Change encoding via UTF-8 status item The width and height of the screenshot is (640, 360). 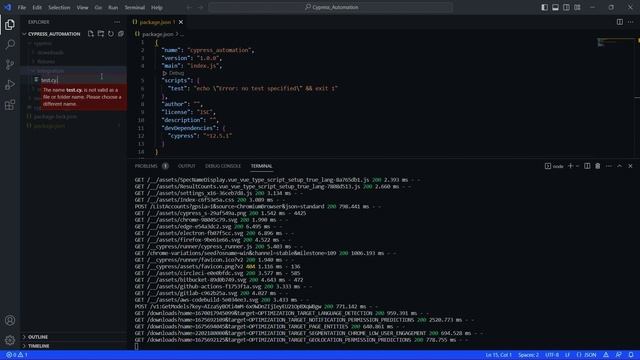[552, 355]
